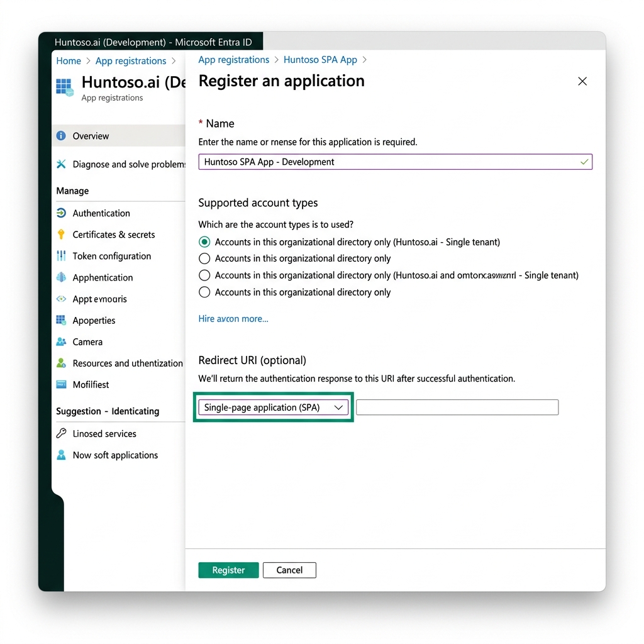Go to Home breadcrumb
Viewport: 644px width, 644px height.
(x=69, y=61)
